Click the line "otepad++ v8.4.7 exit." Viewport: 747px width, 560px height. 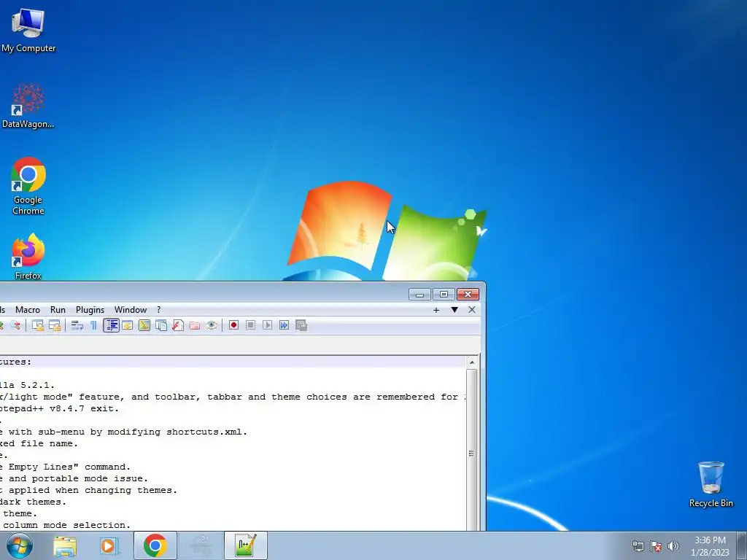pos(59,408)
